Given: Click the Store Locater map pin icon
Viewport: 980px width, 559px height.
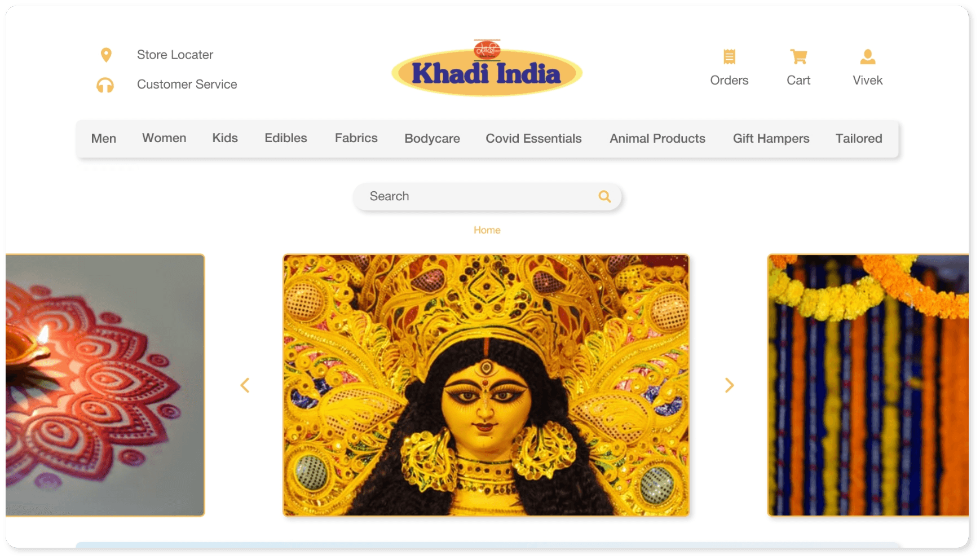Looking at the screenshot, I should click(x=106, y=55).
